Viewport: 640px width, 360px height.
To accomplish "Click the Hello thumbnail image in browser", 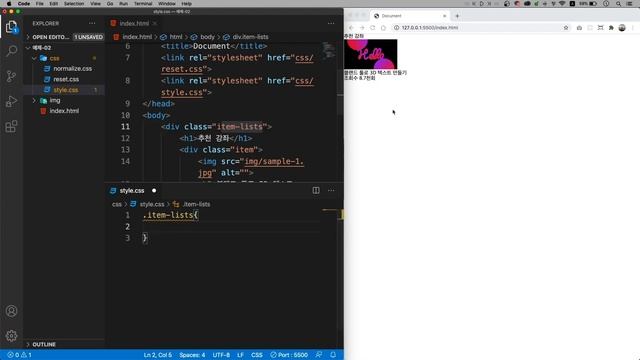I will (x=371, y=54).
